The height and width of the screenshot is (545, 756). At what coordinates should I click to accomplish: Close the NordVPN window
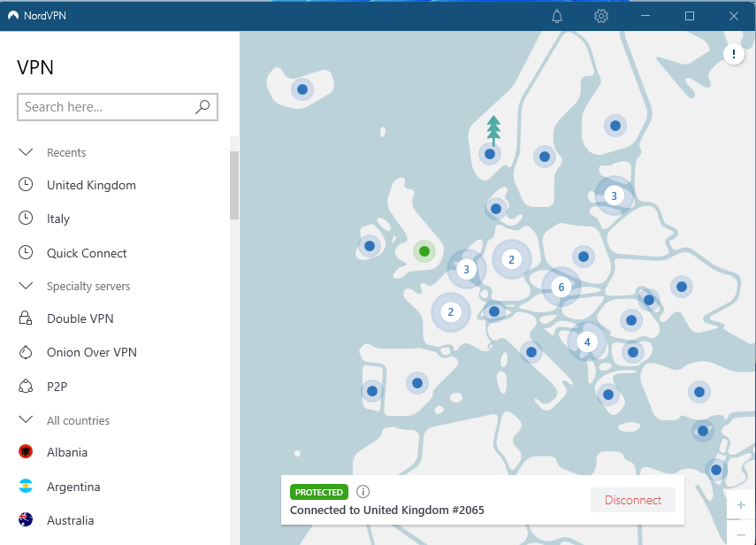[733, 16]
